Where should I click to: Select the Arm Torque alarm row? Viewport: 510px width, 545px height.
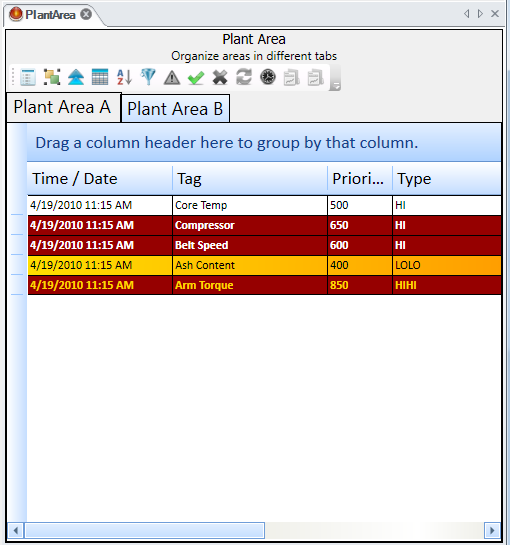click(x=264, y=285)
